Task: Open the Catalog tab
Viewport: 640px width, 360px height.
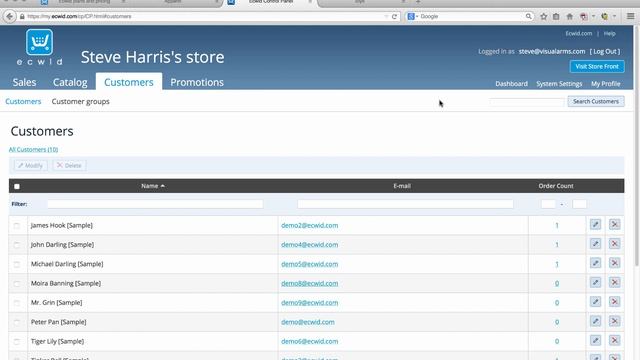Action: [x=70, y=82]
